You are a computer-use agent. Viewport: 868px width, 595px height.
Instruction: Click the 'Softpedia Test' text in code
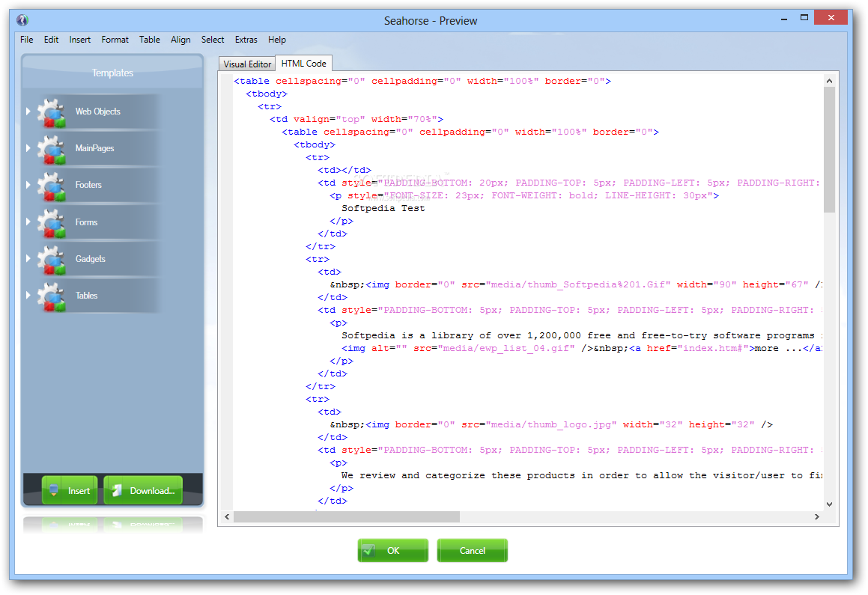tap(383, 209)
